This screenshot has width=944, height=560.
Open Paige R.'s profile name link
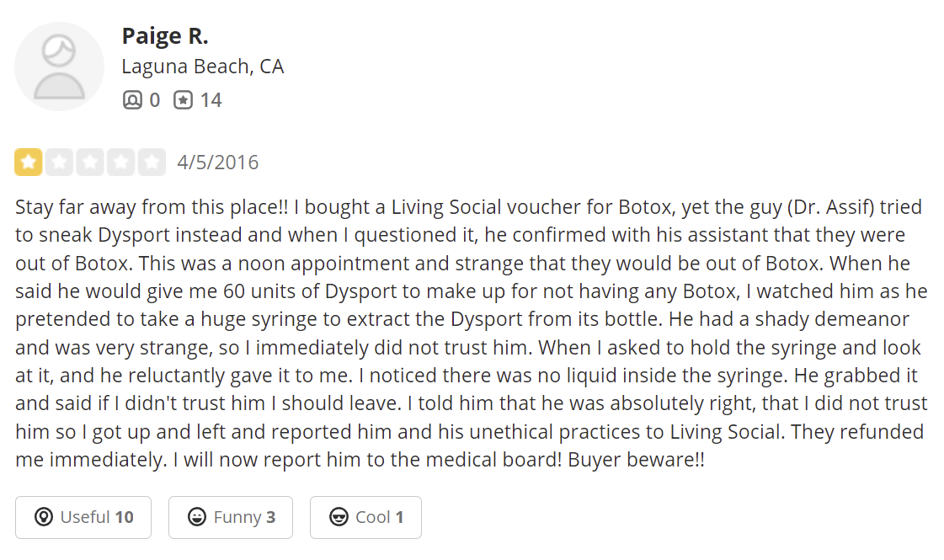click(164, 36)
